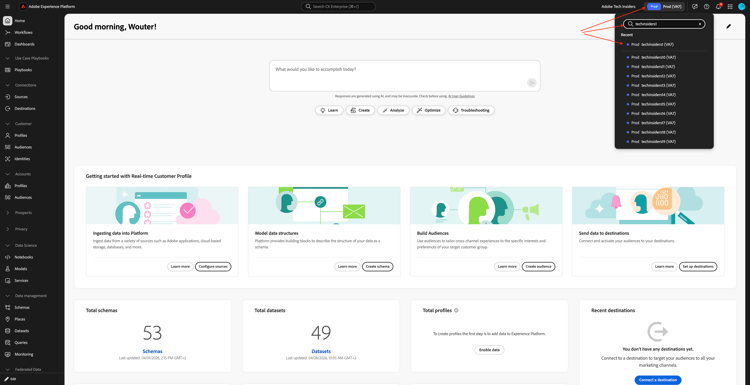Clear the sandbox search field with X
Screen dimensions: 750x385
[x=700, y=24]
